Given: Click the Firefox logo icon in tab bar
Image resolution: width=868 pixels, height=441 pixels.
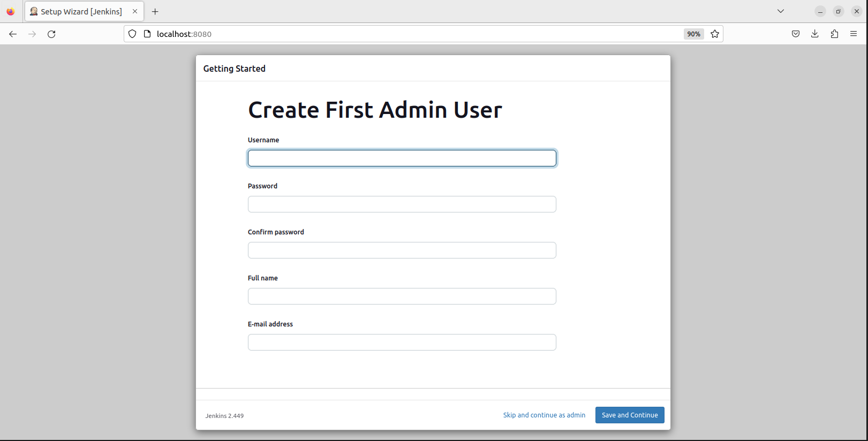Looking at the screenshot, I should point(11,11).
